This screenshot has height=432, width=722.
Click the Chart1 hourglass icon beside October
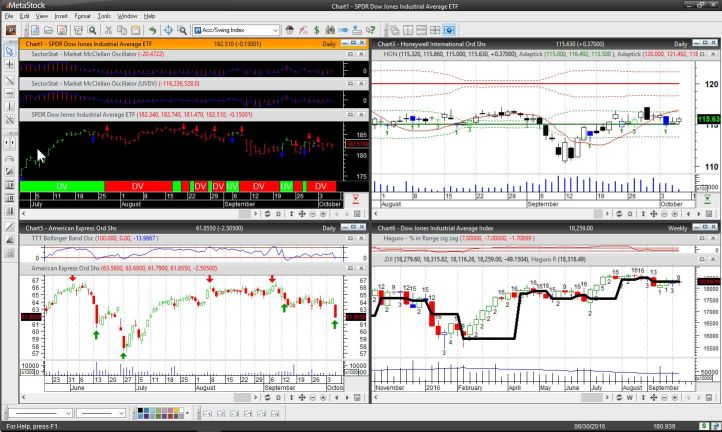tap(355, 199)
